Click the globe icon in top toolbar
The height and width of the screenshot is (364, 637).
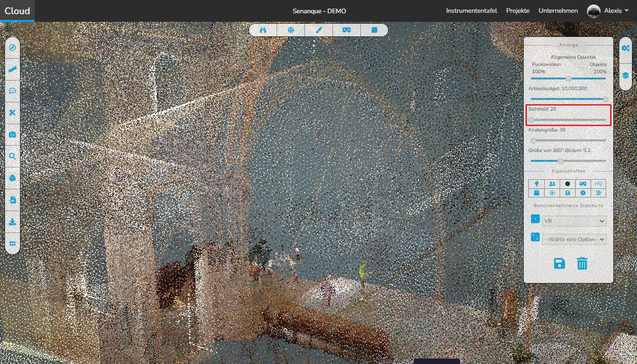(291, 30)
